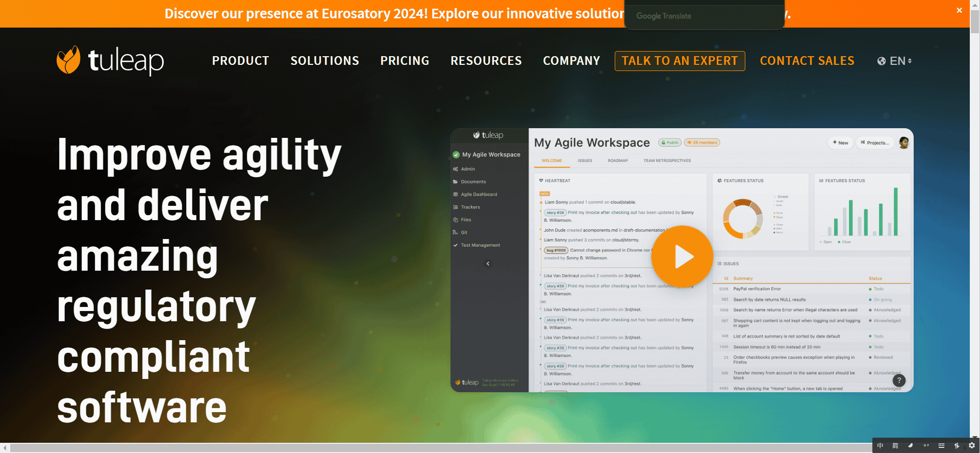Image resolution: width=980 pixels, height=453 pixels.
Task: Toggle Chinese/English input mode (中)
Action: (x=880, y=445)
